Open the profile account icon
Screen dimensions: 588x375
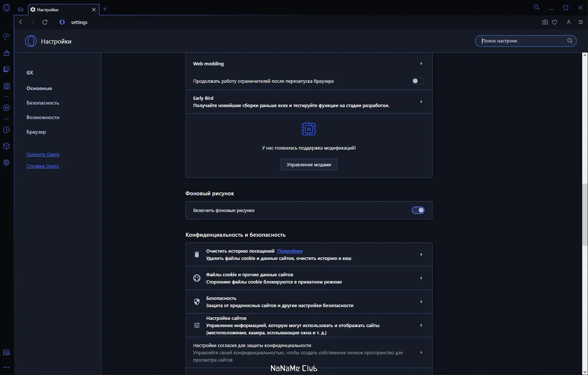tap(569, 22)
